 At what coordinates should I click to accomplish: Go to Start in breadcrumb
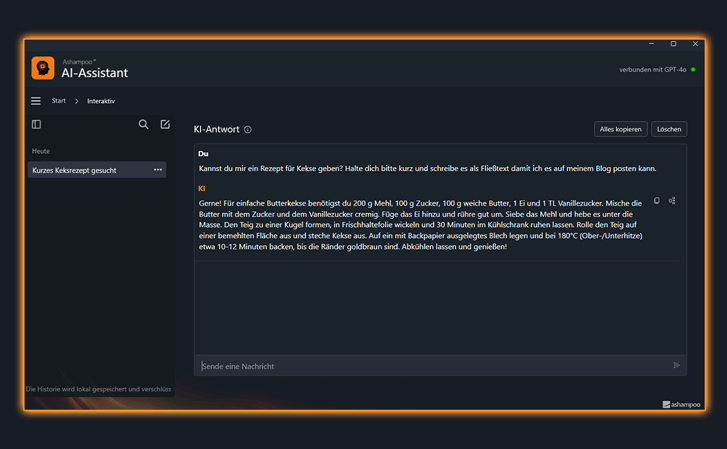point(58,101)
